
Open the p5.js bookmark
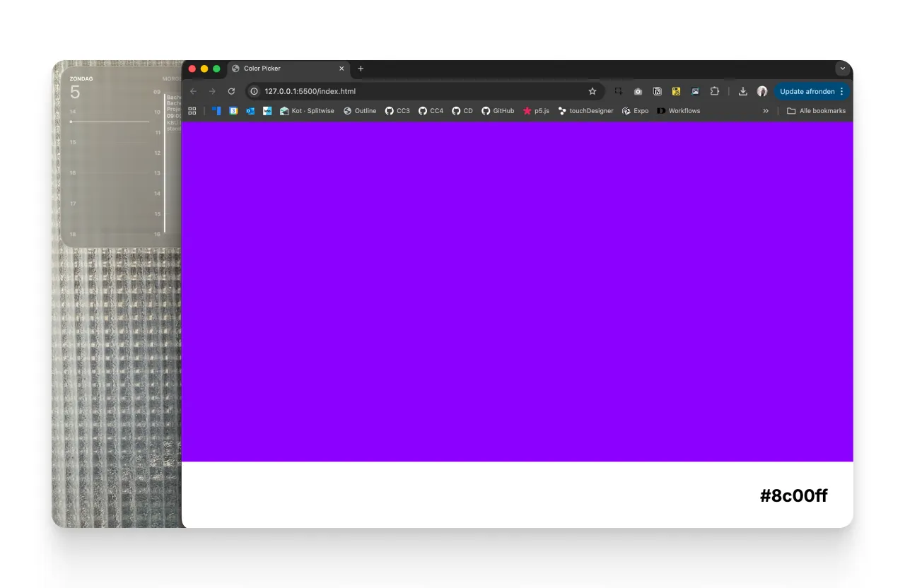point(536,111)
